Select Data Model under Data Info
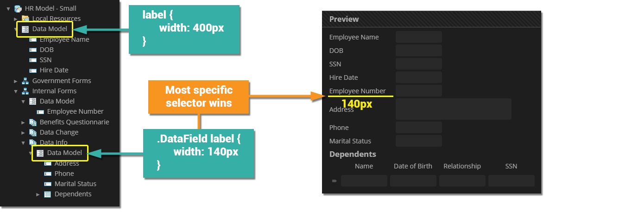The width and height of the screenshot is (644, 213). pyautogui.click(x=64, y=153)
